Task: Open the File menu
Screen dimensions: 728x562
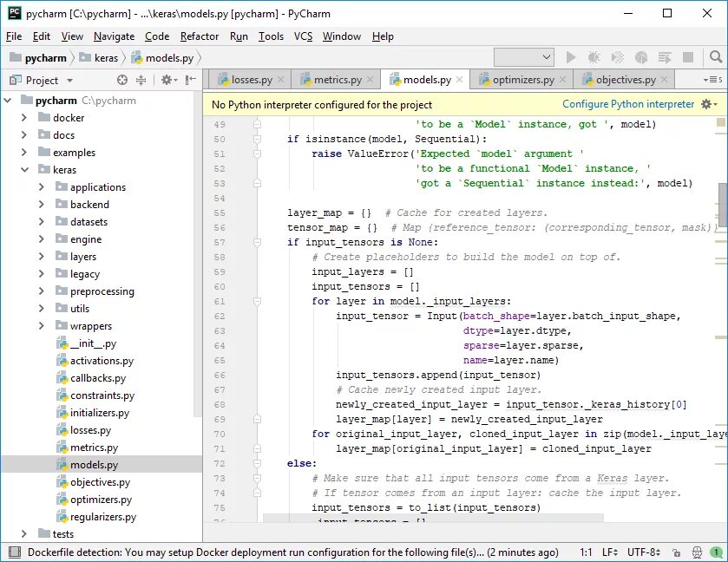Action: (x=14, y=36)
